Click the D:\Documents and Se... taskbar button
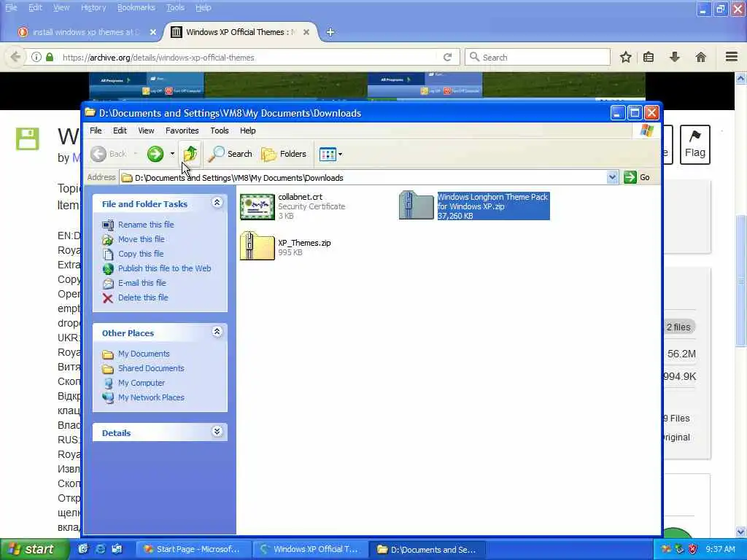 coord(427,549)
